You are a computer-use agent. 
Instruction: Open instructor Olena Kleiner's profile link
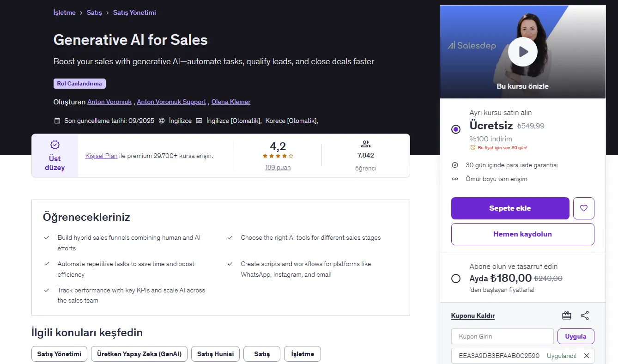231,102
